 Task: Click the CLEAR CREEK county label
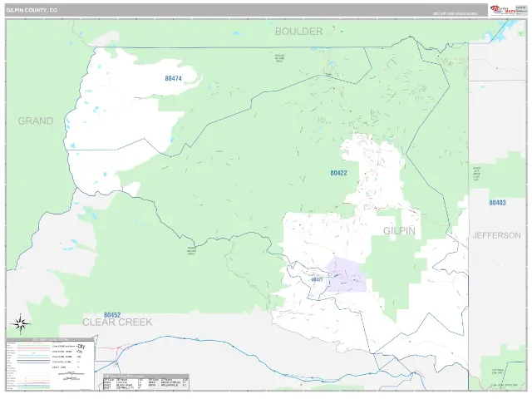(x=117, y=322)
